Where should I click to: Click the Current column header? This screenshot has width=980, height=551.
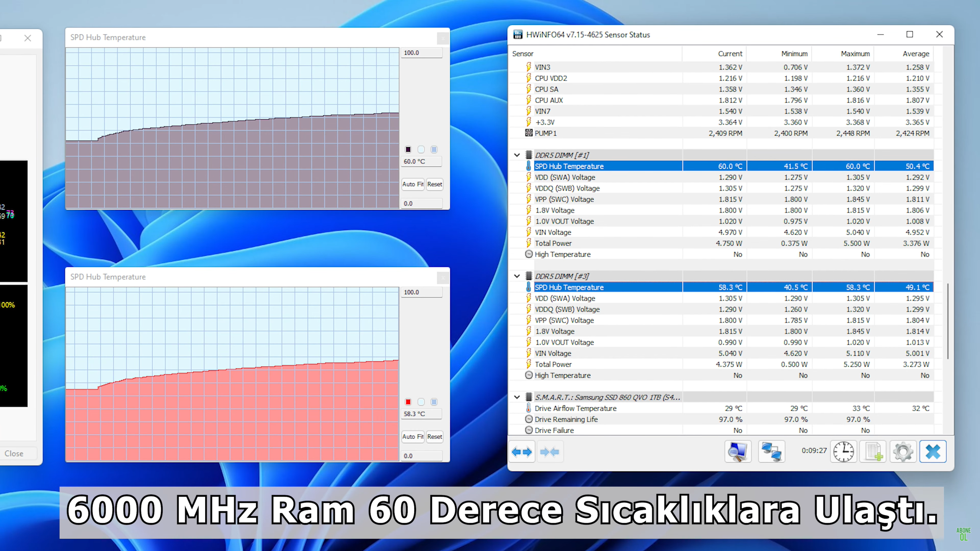coord(714,54)
